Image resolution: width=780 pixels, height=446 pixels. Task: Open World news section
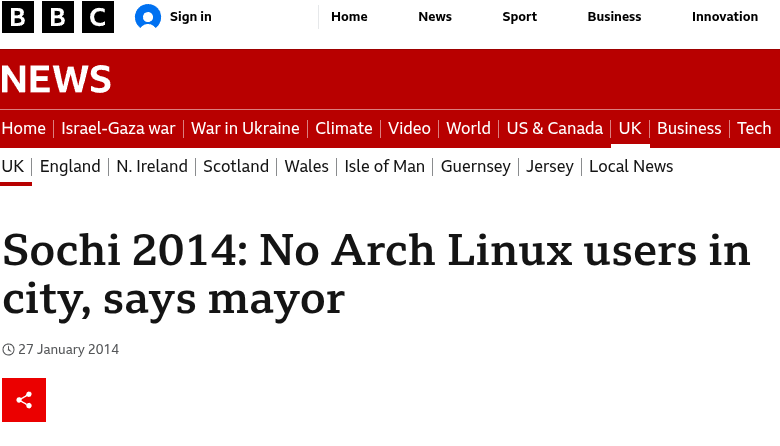coord(469,128)
